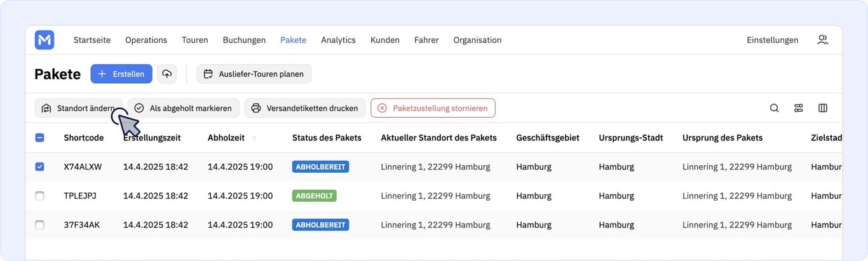Check the TPLEJPJ row checkbox
This screenshot has width=868, height=261.
(x=39, y=196)
